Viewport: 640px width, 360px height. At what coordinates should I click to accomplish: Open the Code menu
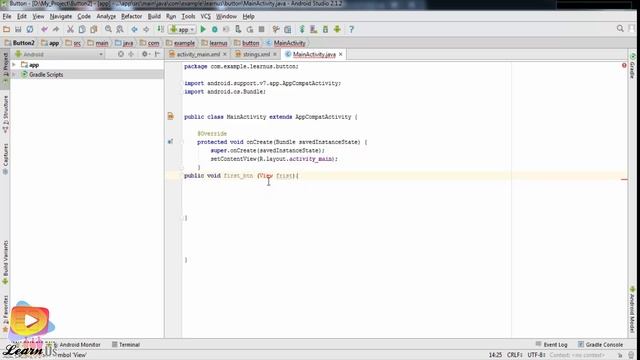click(x=84, y=17)
